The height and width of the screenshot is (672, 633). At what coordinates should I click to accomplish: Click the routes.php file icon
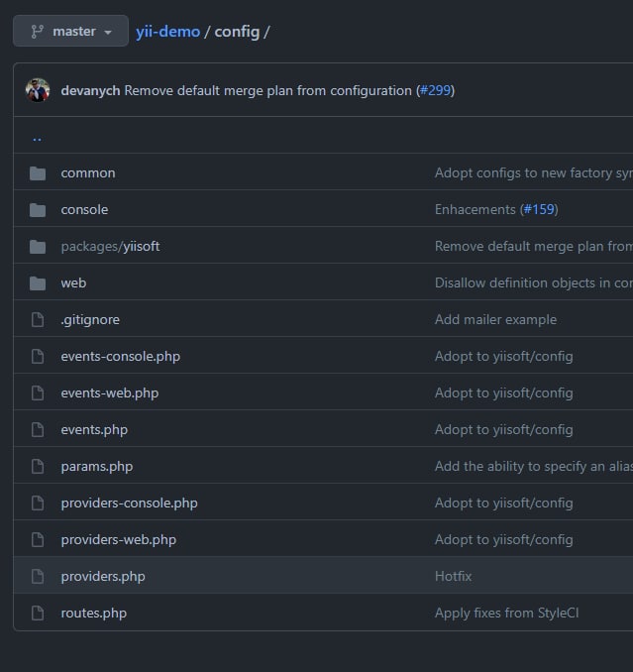click(38, 614)
